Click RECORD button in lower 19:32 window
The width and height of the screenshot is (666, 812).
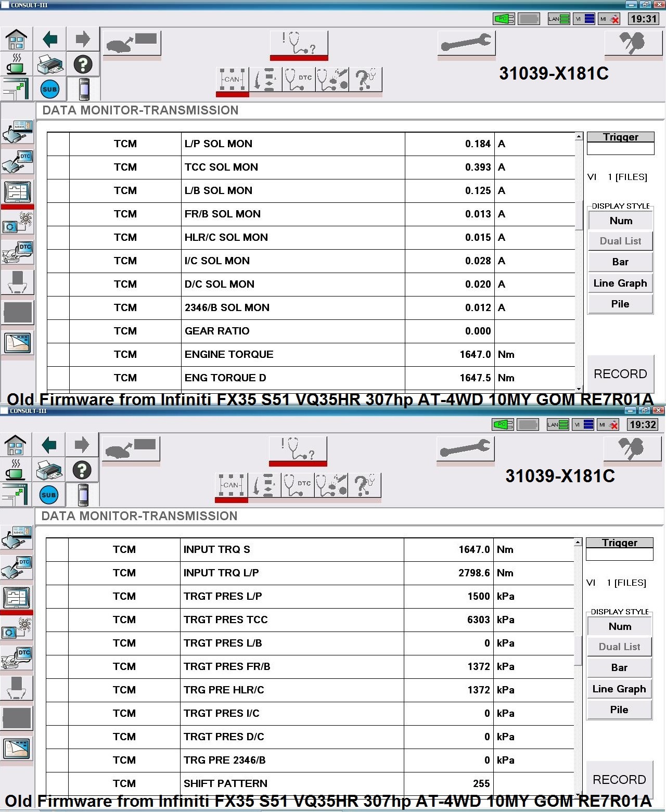(620, 780)
